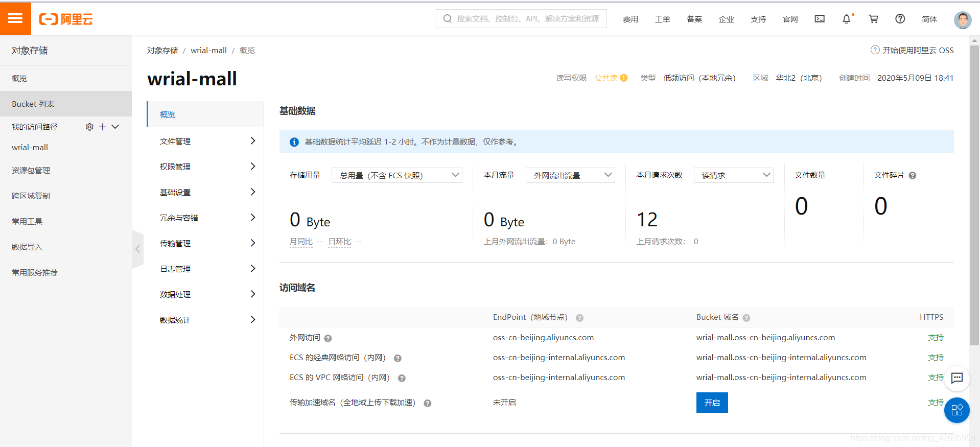This screenshot has width=980, height=447.
Task: Open the help question mark in header
Action: coord(900,19)
